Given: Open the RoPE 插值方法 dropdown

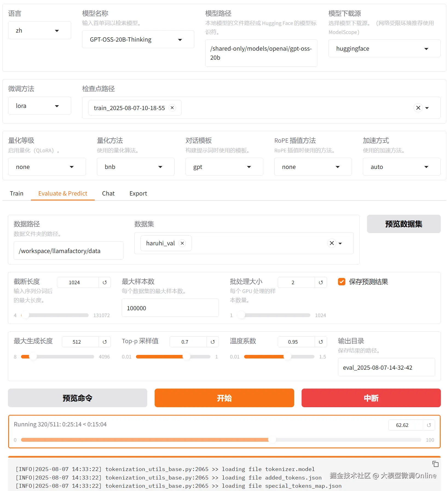Looking at the screenshot, I should coord(313,167).
